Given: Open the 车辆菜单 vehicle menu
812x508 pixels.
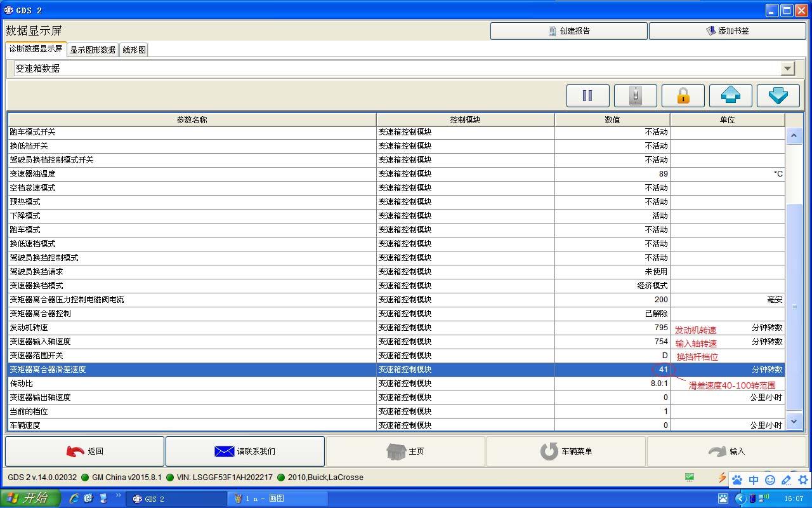Looking at the screenshot, I should tap(566, 451).
